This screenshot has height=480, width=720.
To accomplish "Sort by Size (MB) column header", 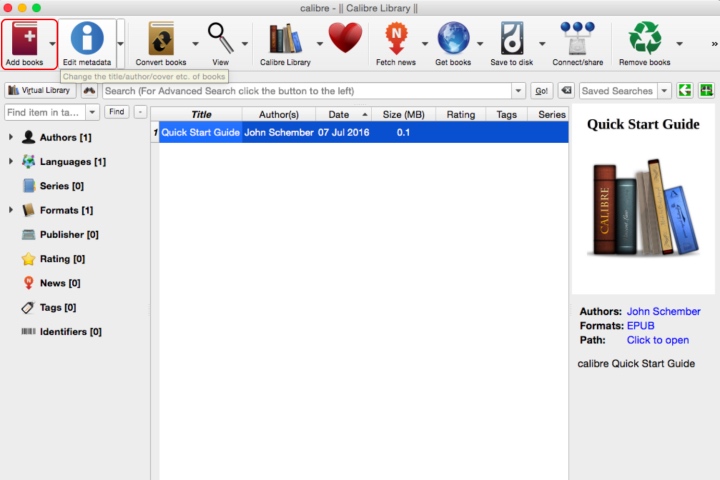I will point(403,114).
